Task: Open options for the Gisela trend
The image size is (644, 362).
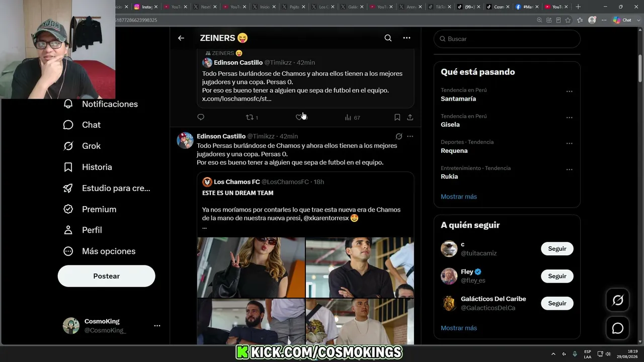Action: tap(569, 118)
